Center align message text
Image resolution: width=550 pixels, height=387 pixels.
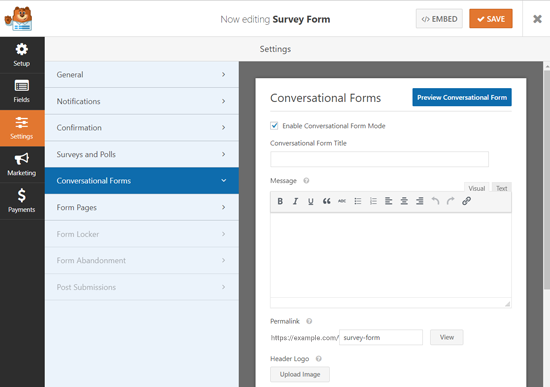click(x=404, y=201)
